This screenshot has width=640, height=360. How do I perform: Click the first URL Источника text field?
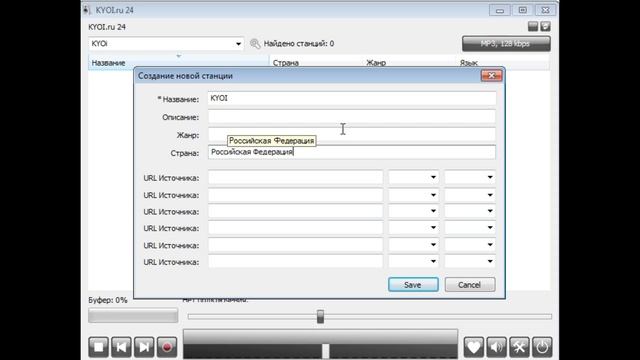point(296,178)
